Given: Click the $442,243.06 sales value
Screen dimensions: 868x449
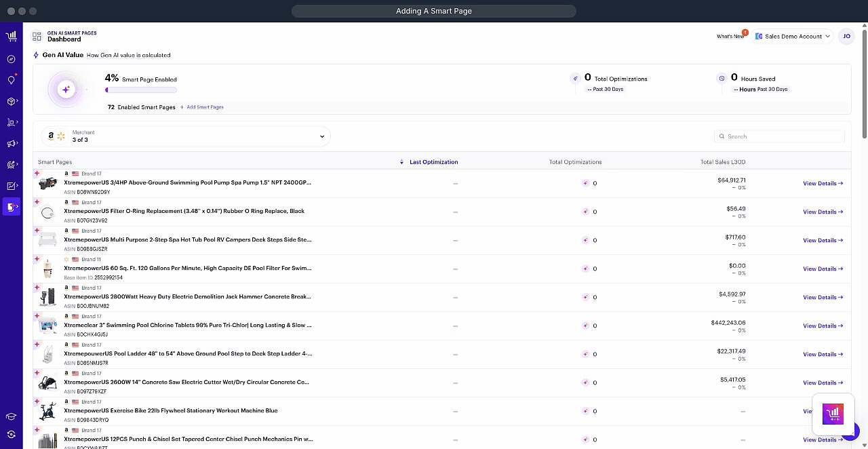Looking at the screenshot, I should click(728, 323).
